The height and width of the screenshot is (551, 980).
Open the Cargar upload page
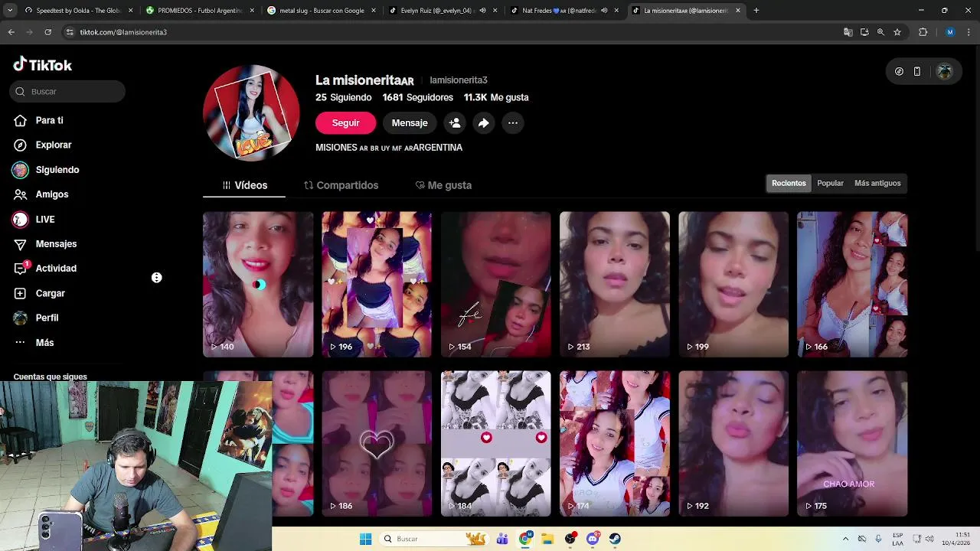pyautogui.click(x=39, y=293)
